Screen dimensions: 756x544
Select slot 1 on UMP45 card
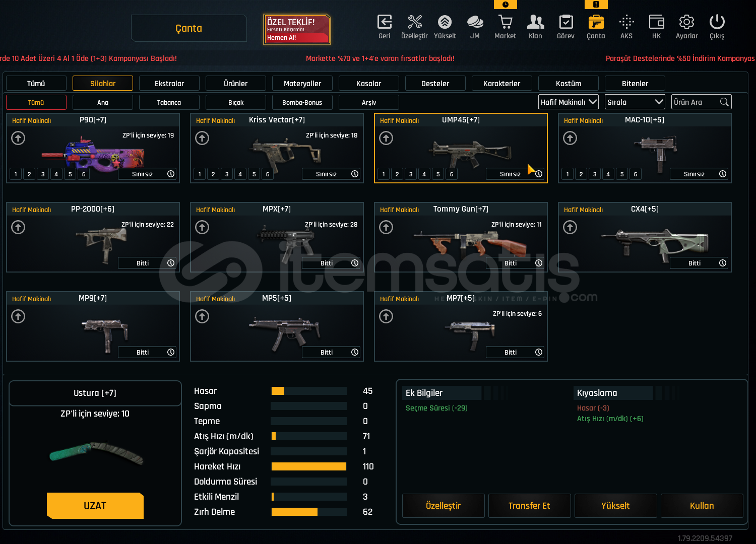(384, 174)
